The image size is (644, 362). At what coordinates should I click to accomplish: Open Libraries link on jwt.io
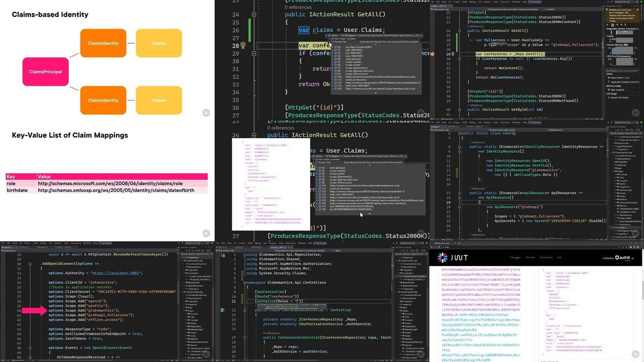pyautogui.click(x=530, y=257)
